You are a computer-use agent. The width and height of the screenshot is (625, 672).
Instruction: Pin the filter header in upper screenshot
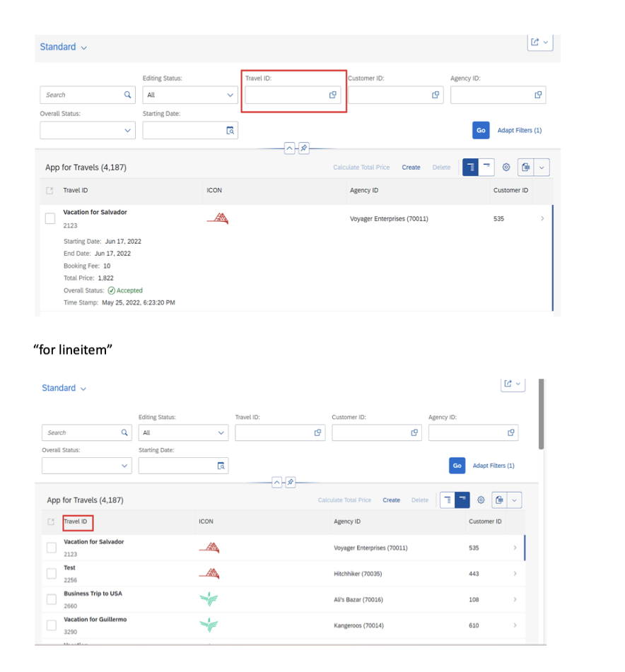(x=304, y=148)
